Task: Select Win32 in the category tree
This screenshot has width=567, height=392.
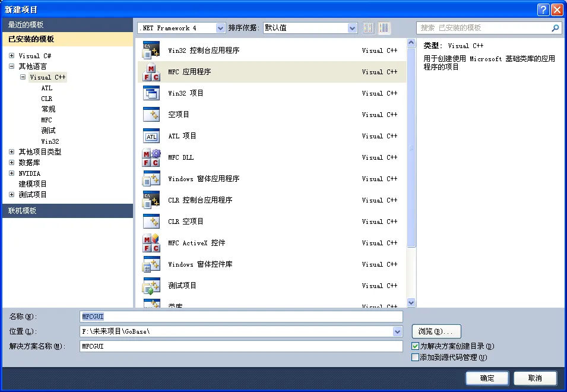Action: pyautogui.click(x=50, y=141)
